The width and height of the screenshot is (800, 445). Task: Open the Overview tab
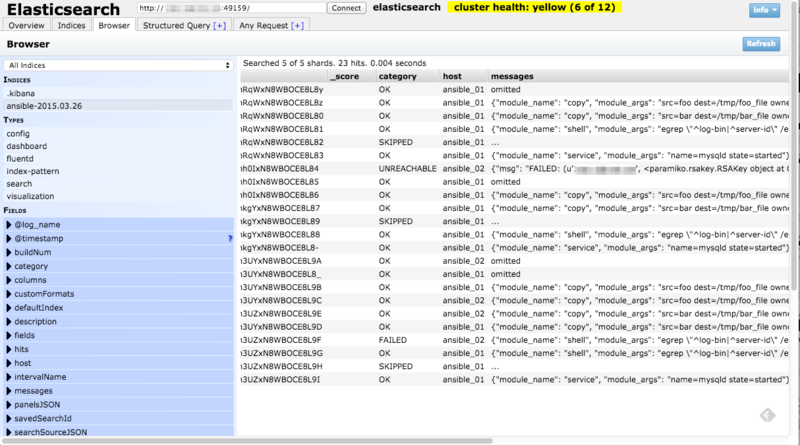pos(27,25)
